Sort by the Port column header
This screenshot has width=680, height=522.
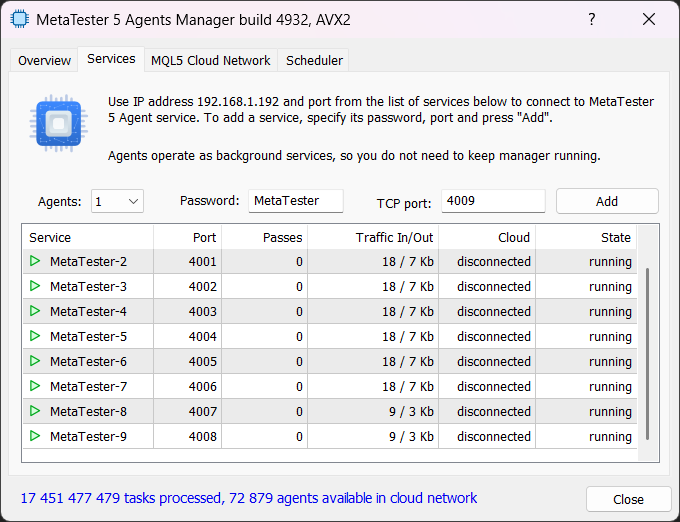[x=188, y=237]
